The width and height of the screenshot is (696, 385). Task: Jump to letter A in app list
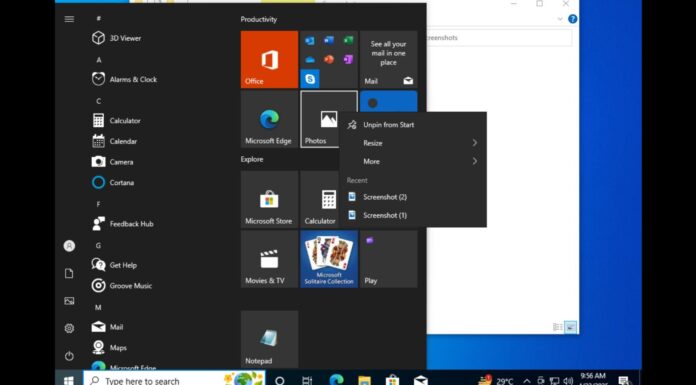[99, 60]
